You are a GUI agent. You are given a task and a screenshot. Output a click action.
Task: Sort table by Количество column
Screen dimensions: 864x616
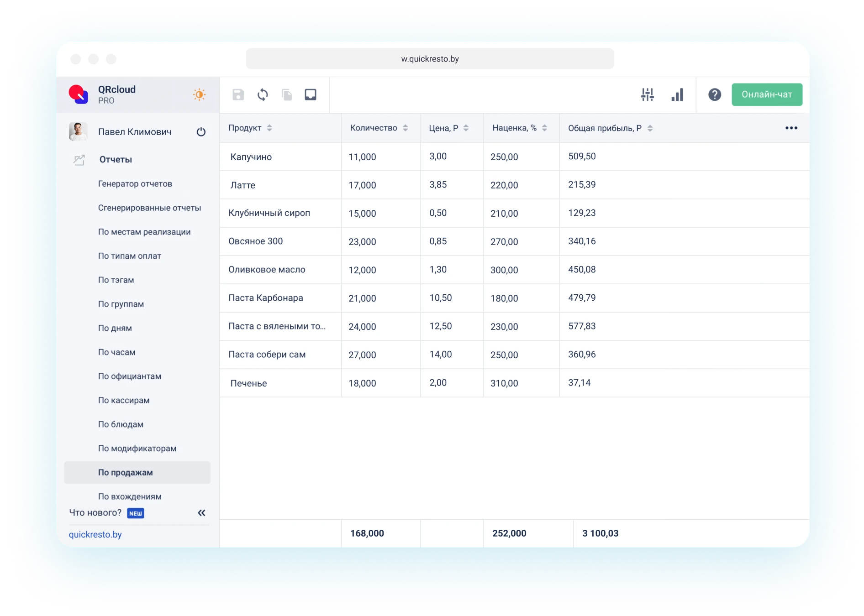[405, 128]
